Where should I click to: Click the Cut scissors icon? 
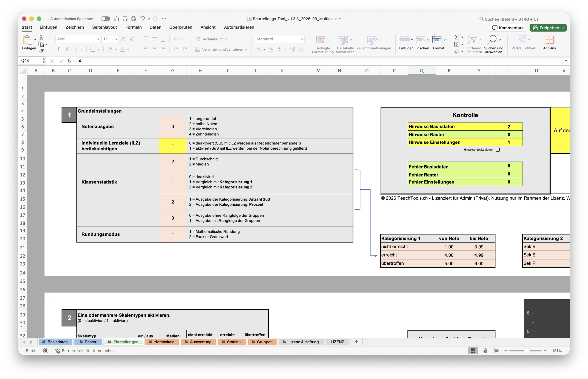click(41, 37)
